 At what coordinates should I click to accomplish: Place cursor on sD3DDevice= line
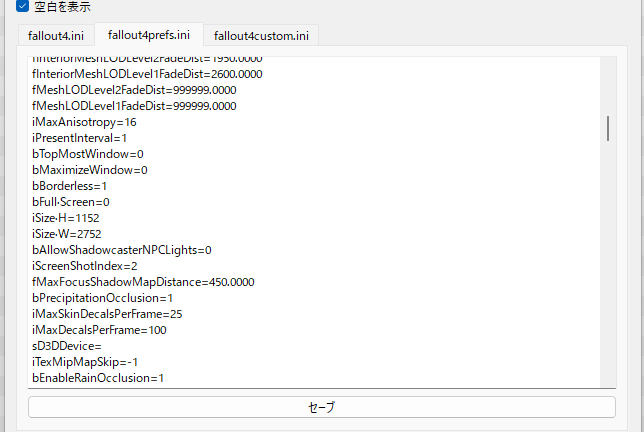(67, 346)
